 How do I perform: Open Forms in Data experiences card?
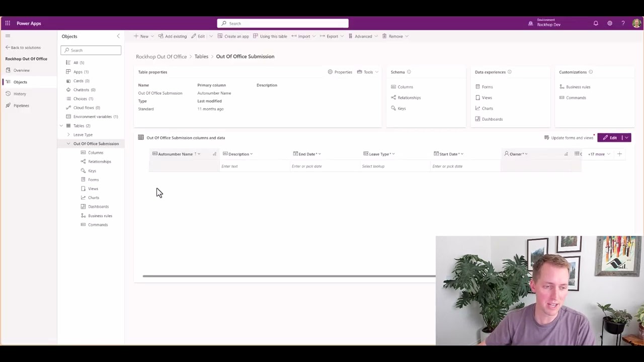click(484, 87)
